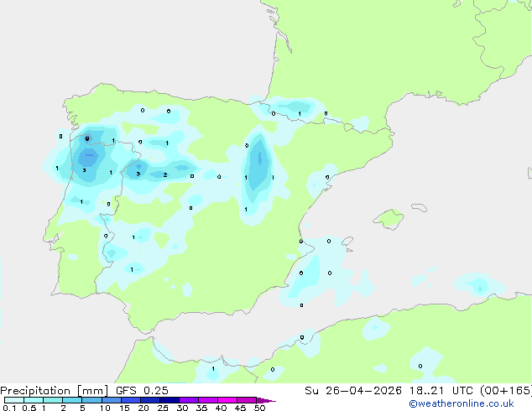Click the 'Precipitation [mm] GFS 0.25' title text
Viewport: 532px width, 411px height.
coord(84,391)
